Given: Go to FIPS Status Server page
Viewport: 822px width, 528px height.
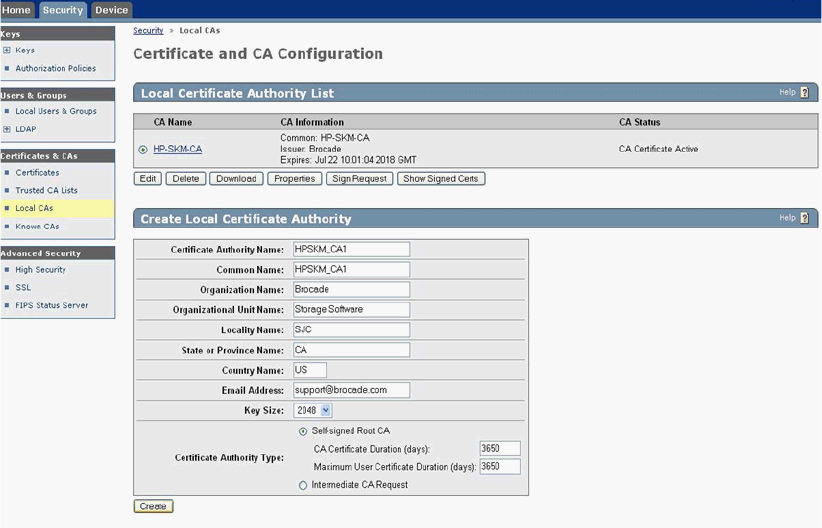Looking at the screenshot, I should pyautogui.click(x=51, y=305).
